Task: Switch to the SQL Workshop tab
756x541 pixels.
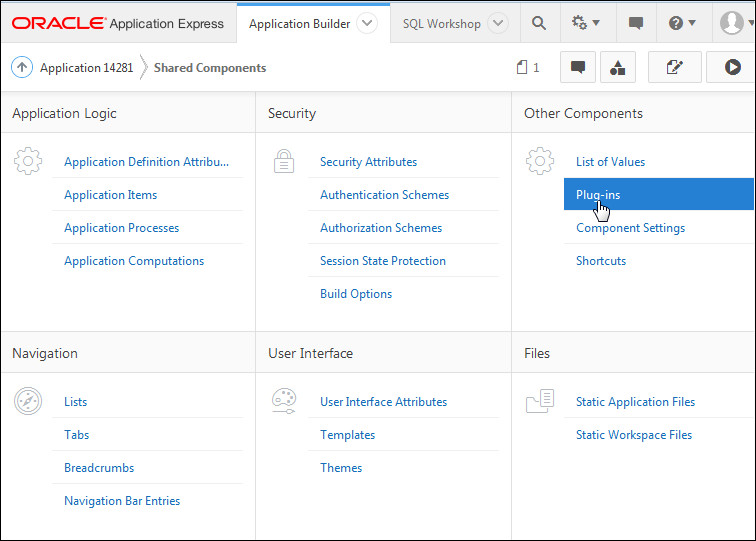Action: point(441,23)
